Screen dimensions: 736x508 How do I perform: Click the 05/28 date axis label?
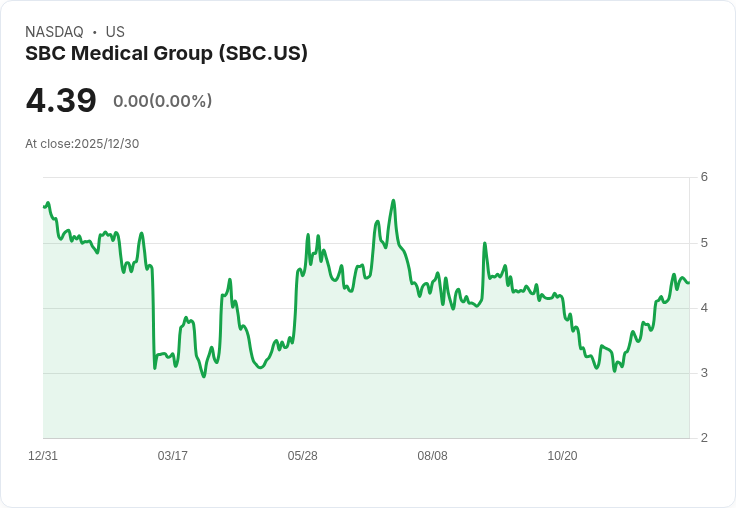click(x=302, y=456)
